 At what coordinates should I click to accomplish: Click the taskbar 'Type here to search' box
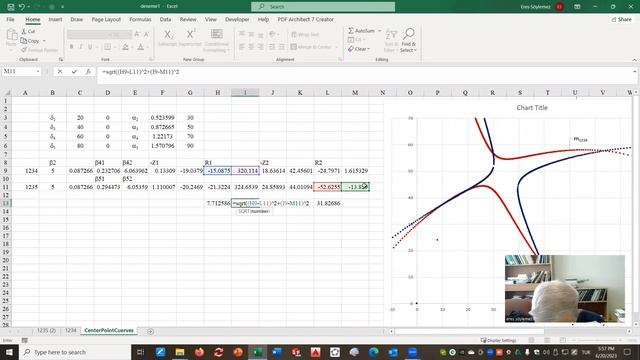pyautogui.click(x=75, y=352)
